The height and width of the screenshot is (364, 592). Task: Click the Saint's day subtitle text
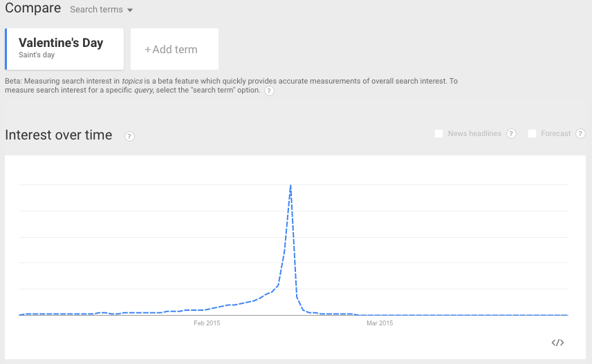(x=37, y=55)
